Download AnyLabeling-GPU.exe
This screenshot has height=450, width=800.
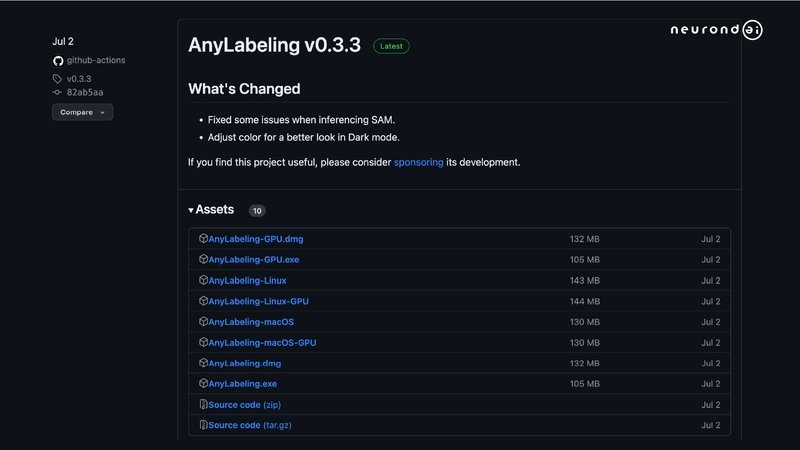[x=254, y=259]
